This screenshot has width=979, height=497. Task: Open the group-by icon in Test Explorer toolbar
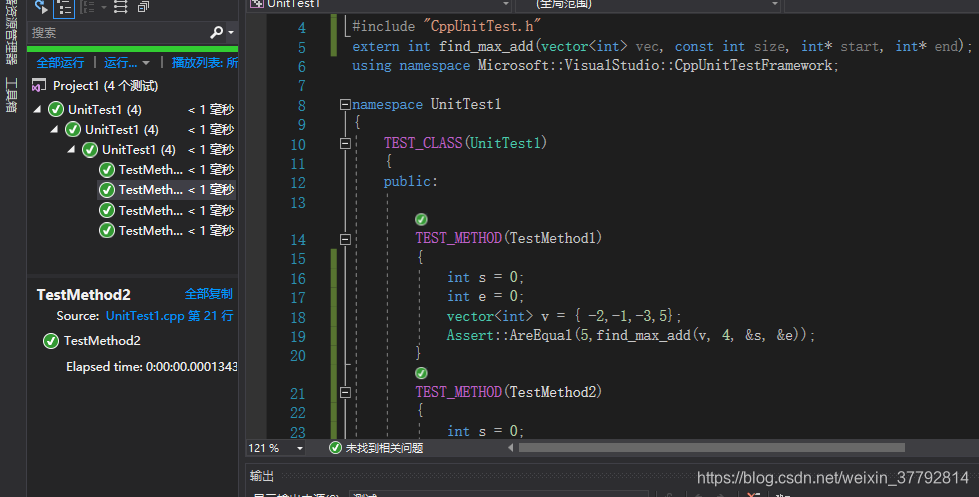tap(88, 7)
